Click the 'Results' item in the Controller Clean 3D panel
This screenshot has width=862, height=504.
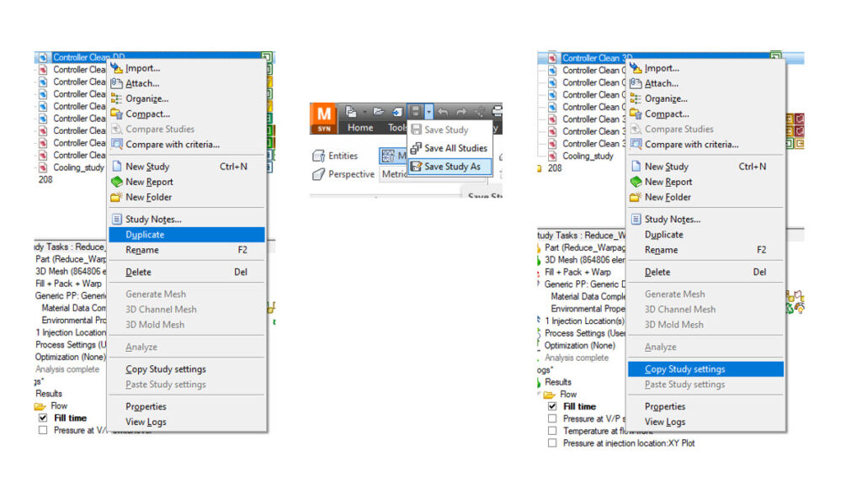pyautogui.click(x=558, y=382)
